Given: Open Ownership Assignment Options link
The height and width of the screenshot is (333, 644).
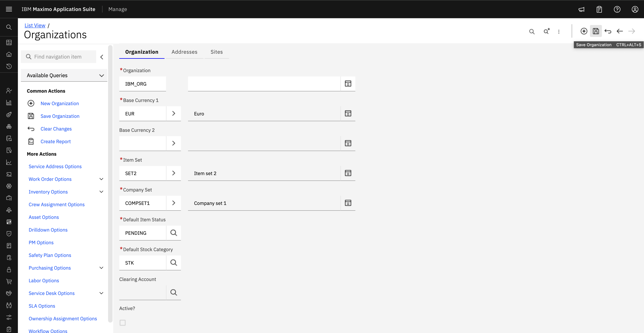Looking at the screenshot, I should (63, 319).
